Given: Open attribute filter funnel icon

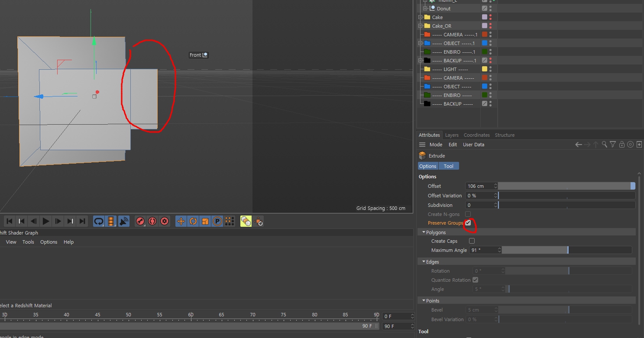Looking at the screenshot, I should pos(613,145).
